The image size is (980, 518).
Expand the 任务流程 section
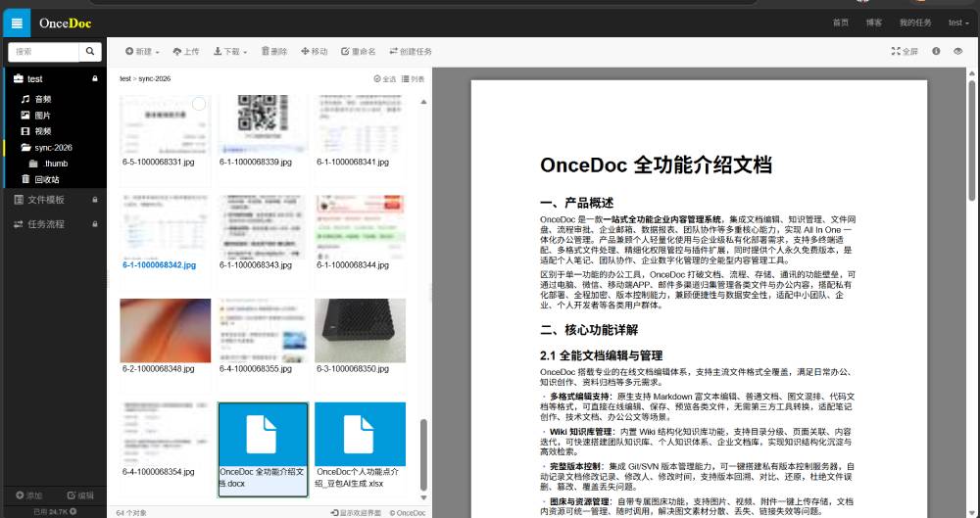point(46,223)
